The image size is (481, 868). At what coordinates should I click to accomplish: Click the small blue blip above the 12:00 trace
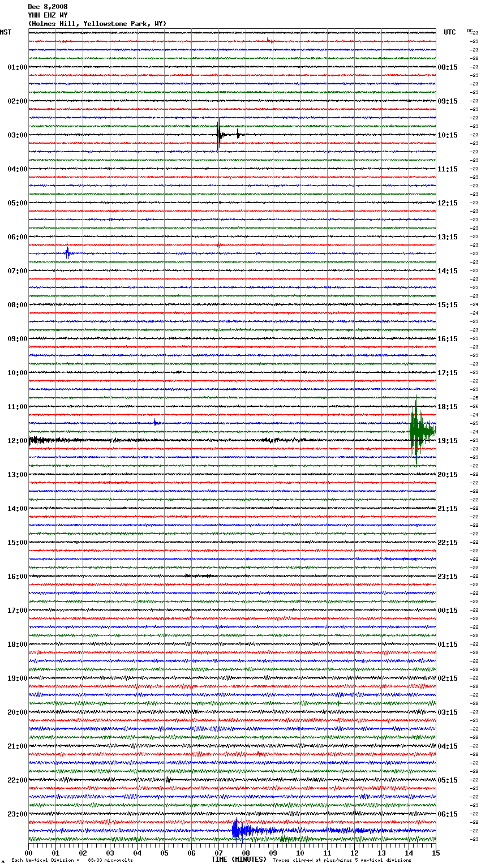pos(156,423)
